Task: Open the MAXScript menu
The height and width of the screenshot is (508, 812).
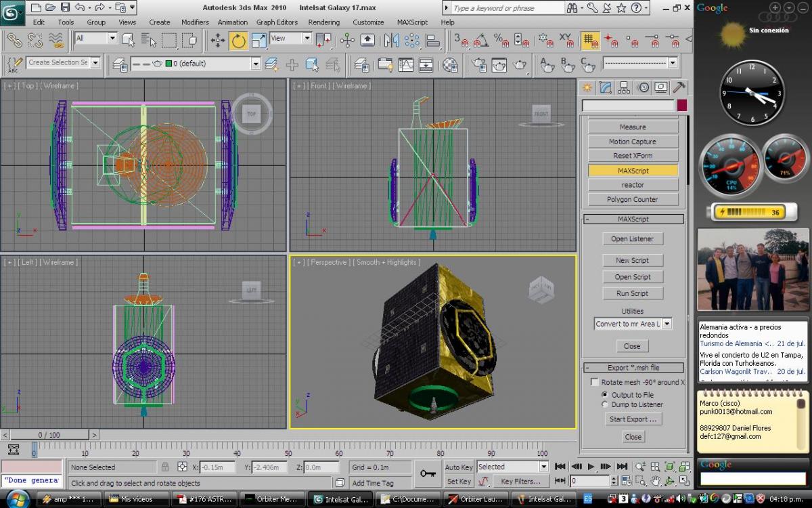Action: pos(412,22)
